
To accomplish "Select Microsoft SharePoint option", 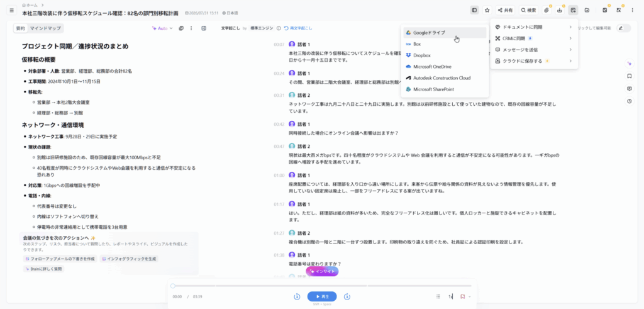I will coord(445,89).
